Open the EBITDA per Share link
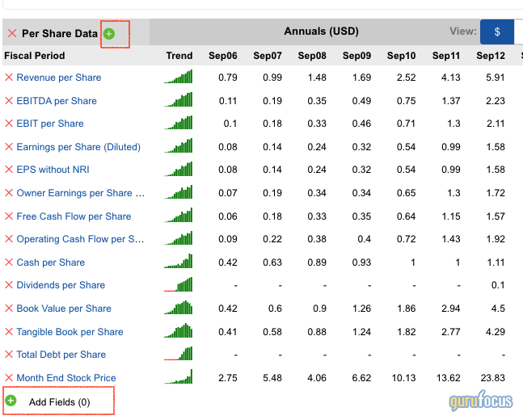523x420 pixels. coord(57,101)
